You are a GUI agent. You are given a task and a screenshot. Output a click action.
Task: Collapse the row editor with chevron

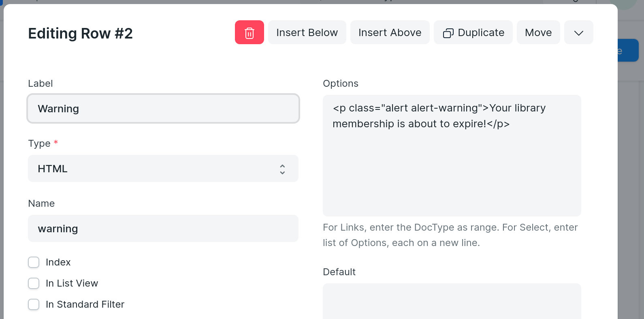click(x=578, y=32)
